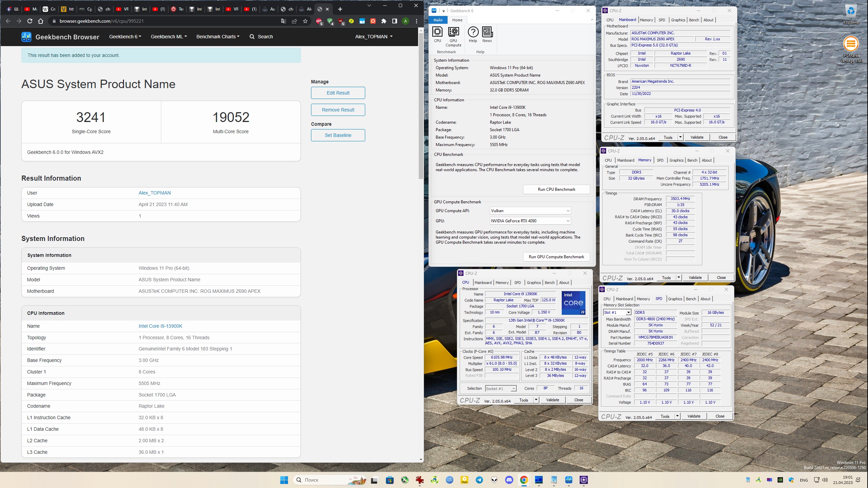Click the ENG language indicator in tray
868x488 pixels.
pyautogui.click(x=804, y=480)
